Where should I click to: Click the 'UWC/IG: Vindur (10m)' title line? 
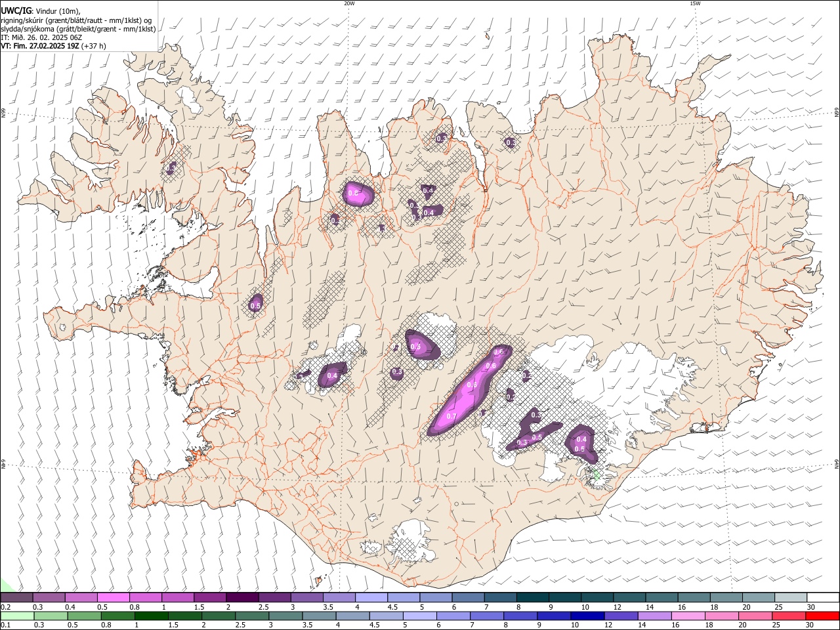(x=41, y=11)
